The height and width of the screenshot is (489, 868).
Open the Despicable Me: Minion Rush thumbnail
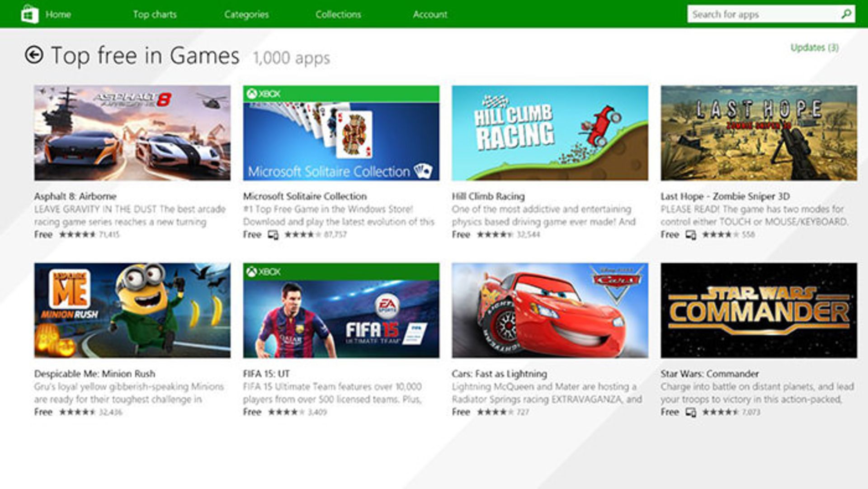[132, 310]
